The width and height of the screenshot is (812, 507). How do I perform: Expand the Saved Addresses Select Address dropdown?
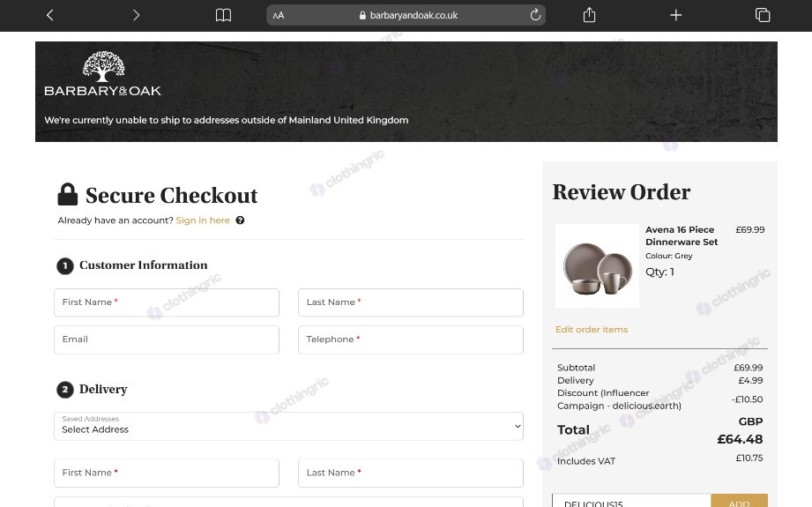[x=288, y=426]
